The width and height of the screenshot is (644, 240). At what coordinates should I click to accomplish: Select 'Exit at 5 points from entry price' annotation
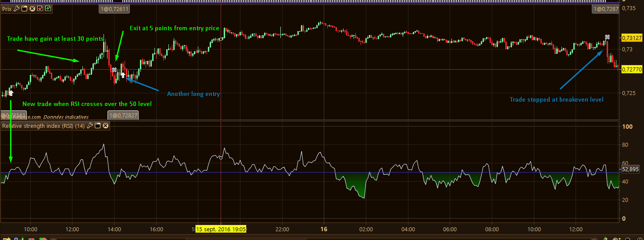(174, 28)
